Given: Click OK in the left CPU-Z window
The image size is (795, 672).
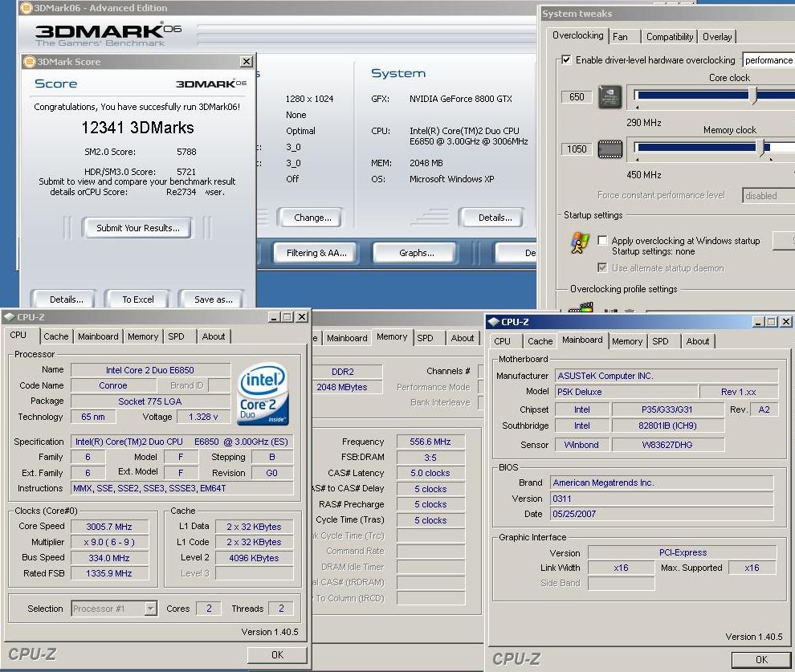Looking at the screenshot, I should coord(277,655).
